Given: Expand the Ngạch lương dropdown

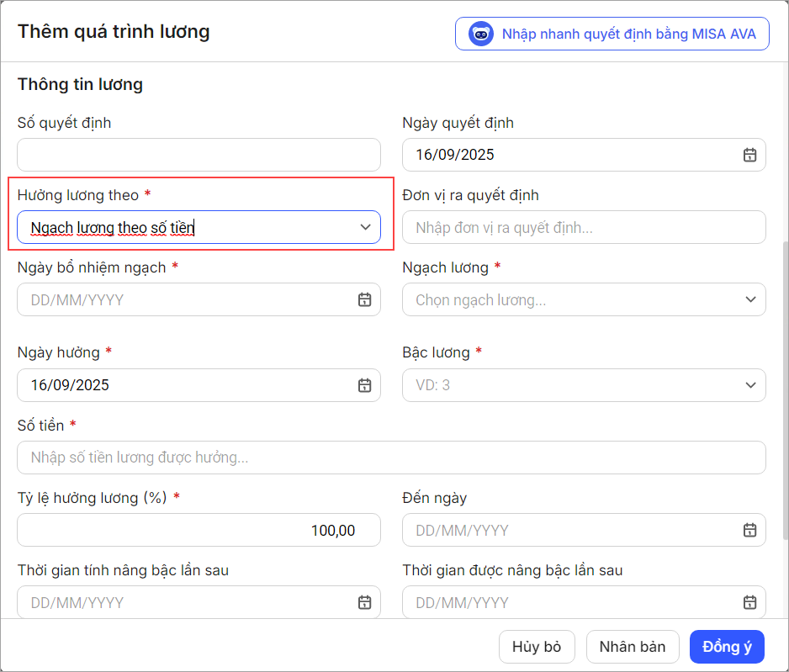Looking at the screenshot, I should click(749, 299).
